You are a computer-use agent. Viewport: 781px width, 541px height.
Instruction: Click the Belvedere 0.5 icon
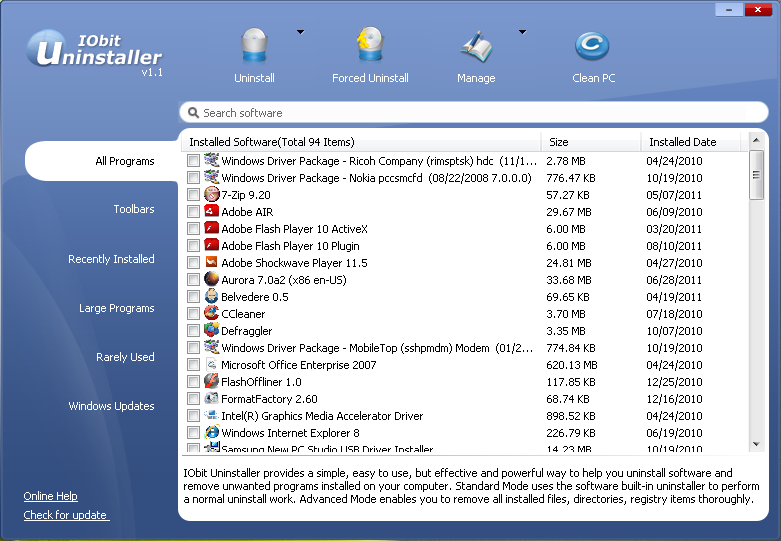coord(212,296)
